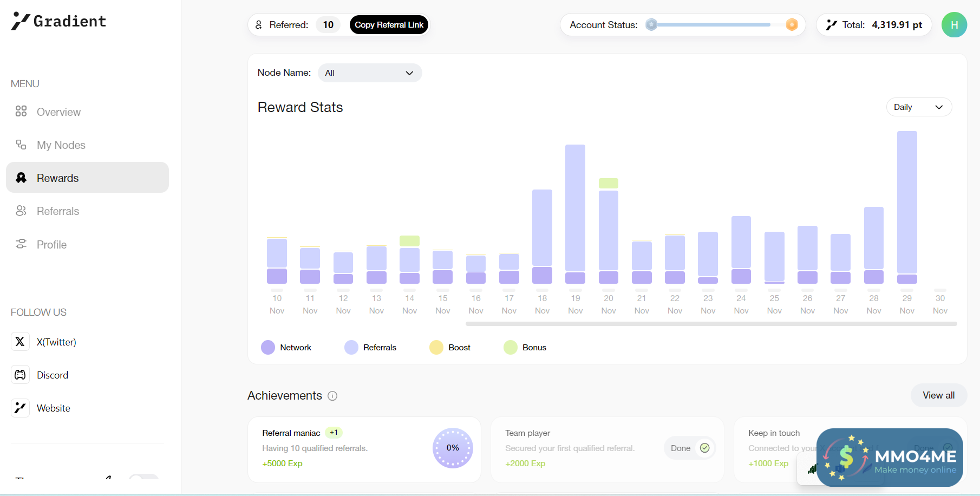Toggle the Network legend item
Screen dimensions: 980x496
click(286, 347)
